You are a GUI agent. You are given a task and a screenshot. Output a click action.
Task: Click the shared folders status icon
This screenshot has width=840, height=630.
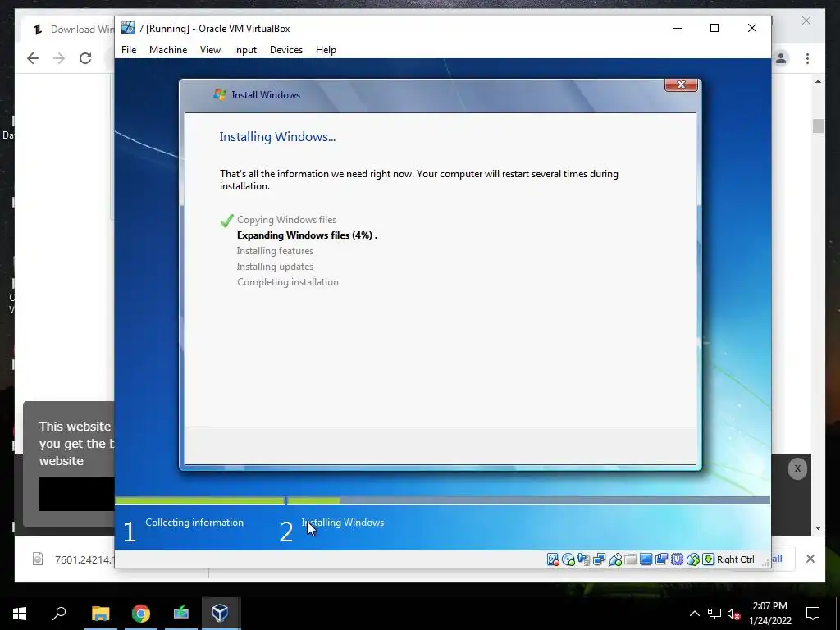tap(631, 559)
